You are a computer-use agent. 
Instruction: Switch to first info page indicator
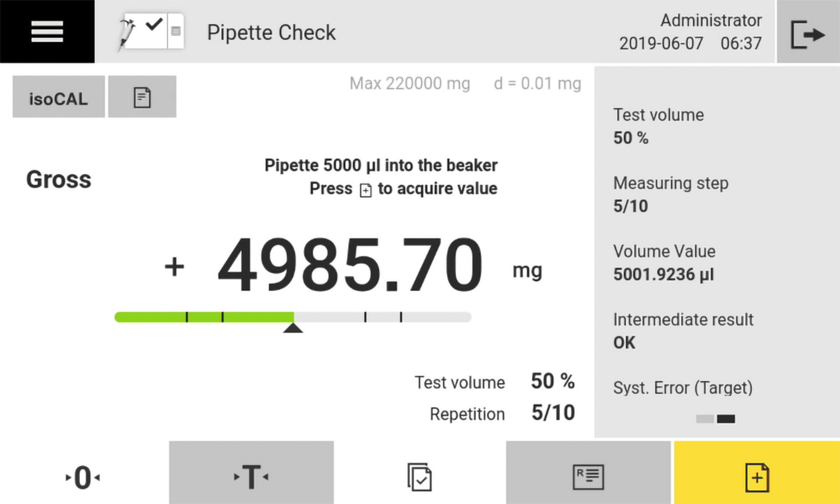point(705,419)
